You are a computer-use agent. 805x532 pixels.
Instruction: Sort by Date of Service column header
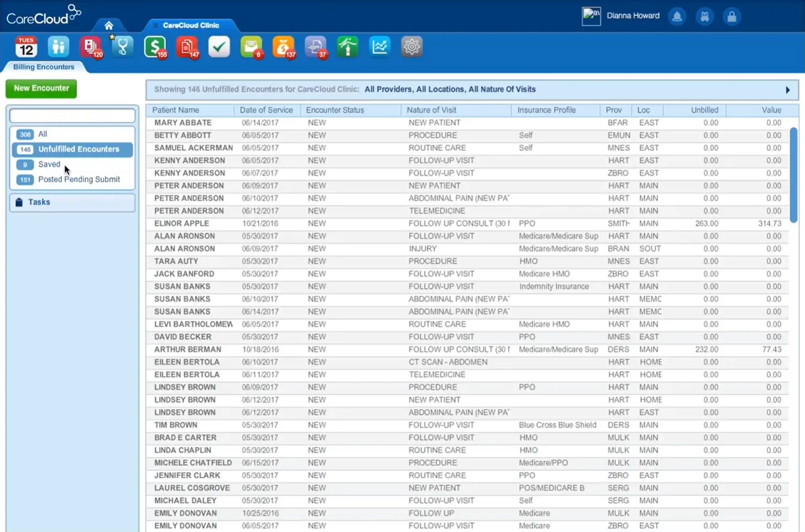pos(267,110)
